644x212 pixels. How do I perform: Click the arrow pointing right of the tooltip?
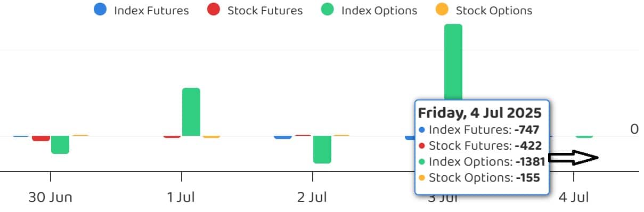point(574,158)
